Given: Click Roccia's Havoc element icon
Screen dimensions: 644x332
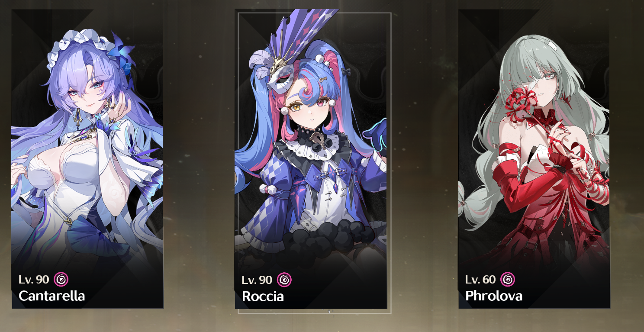Looking at the screenshot, I should [x=284, y=280].
